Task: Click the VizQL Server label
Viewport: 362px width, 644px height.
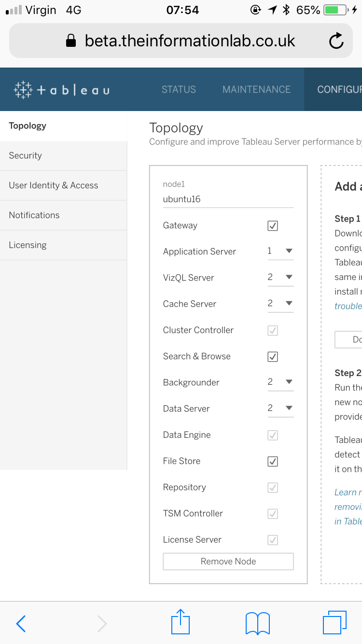Action: tap(188, 278)
